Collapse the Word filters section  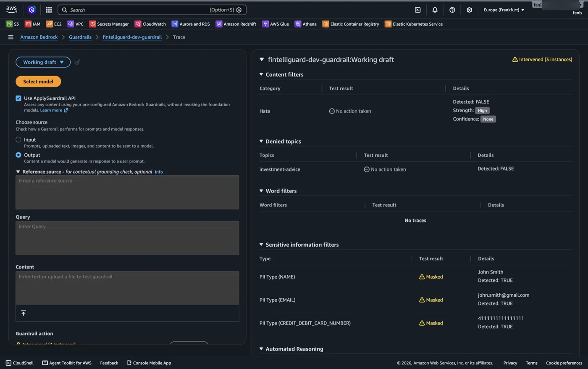[261, 191]
